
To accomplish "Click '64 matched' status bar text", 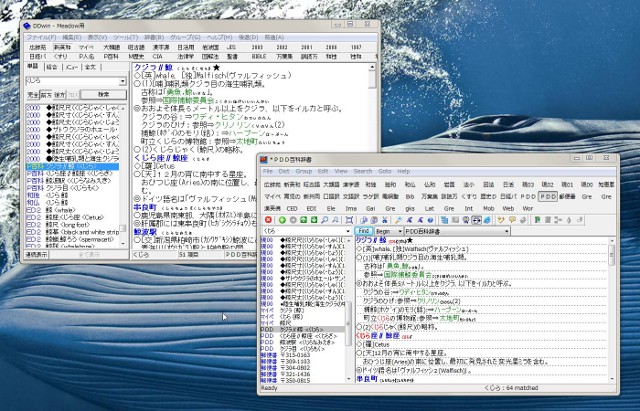I will coord(523,388).
